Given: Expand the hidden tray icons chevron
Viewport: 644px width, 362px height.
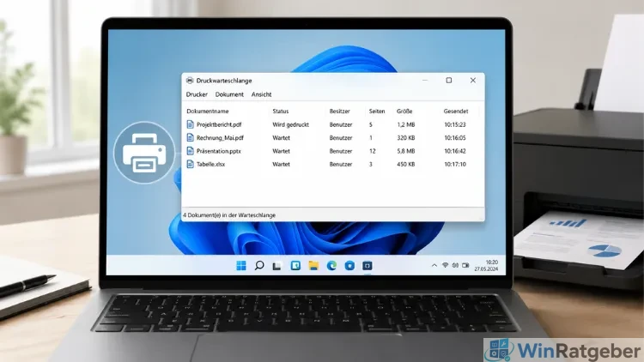Looking at the screenshot, I should pyautogui.click(x=434, y=266).
